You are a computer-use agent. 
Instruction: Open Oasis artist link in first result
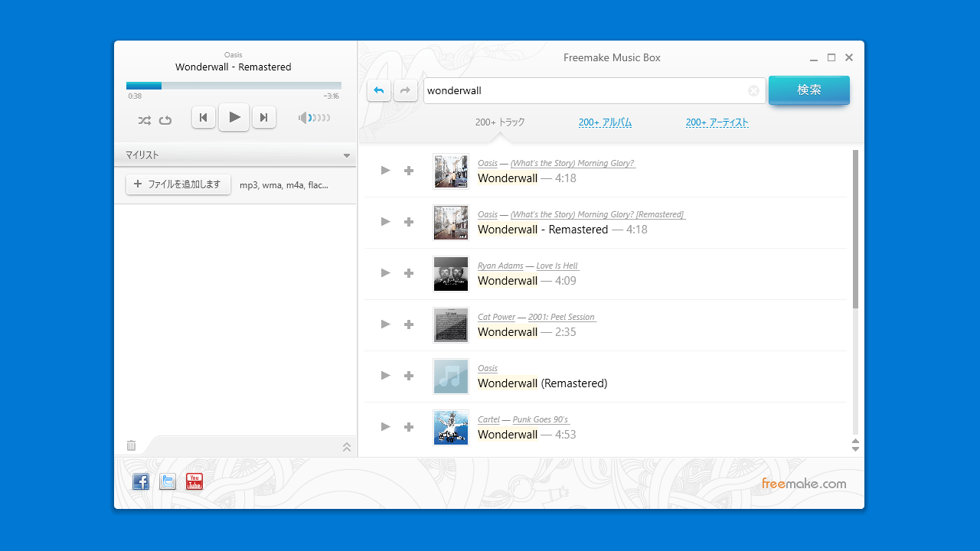click(x=488, y=163)
